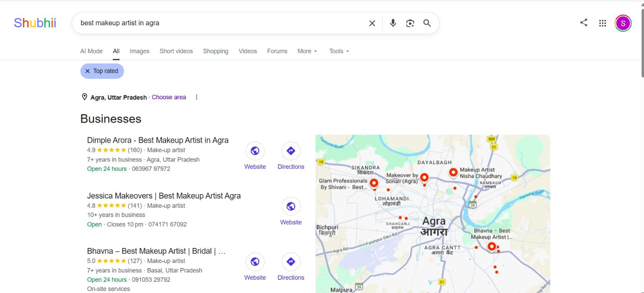Open the Short videos tab
The height and width of the screenshot is (293, 644).
[x=176, y=51]
